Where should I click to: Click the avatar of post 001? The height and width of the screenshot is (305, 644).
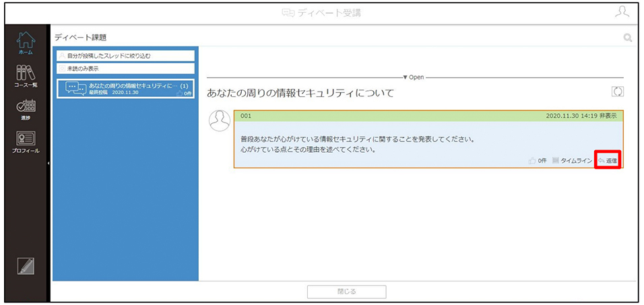[x=220, y=121]
